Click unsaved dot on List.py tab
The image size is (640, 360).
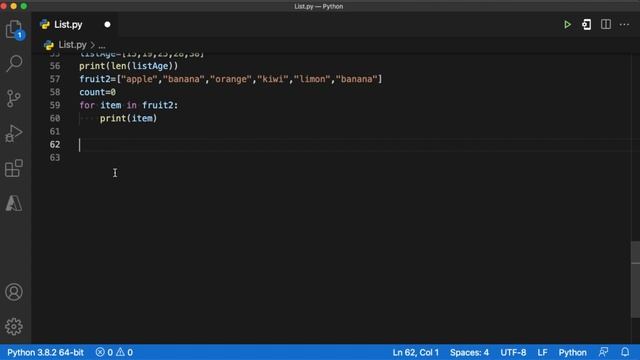coord(107,24)
